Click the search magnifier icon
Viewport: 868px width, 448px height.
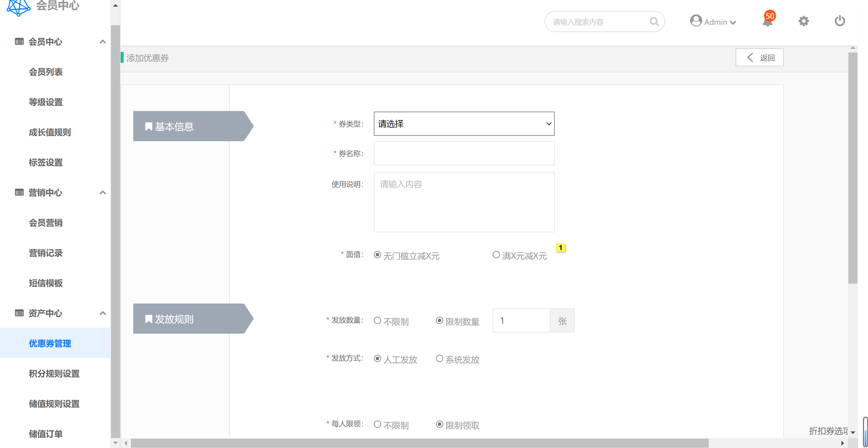pos(654,22)
